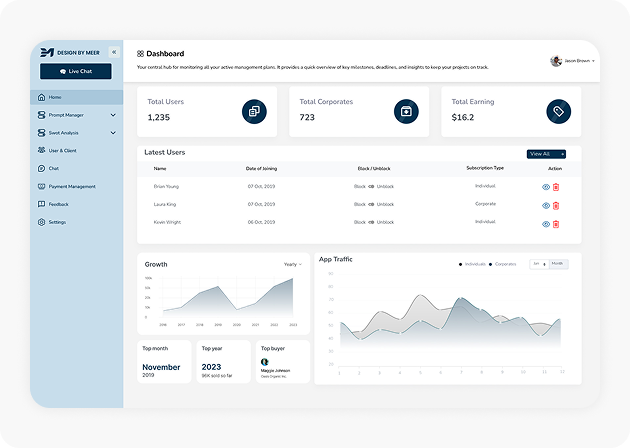Click the App Traffic Jan month stepper
The image size is (630, 448).
coord(539,264)
